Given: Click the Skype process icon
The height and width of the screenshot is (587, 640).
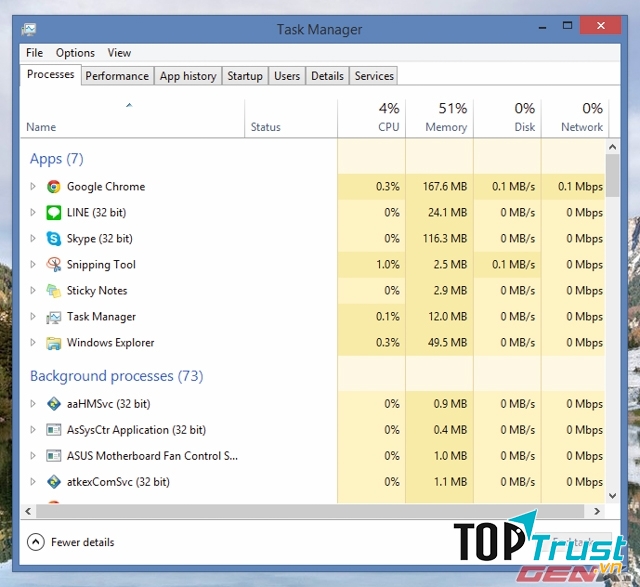Looking at the screenshot, I should click(54, 239).
